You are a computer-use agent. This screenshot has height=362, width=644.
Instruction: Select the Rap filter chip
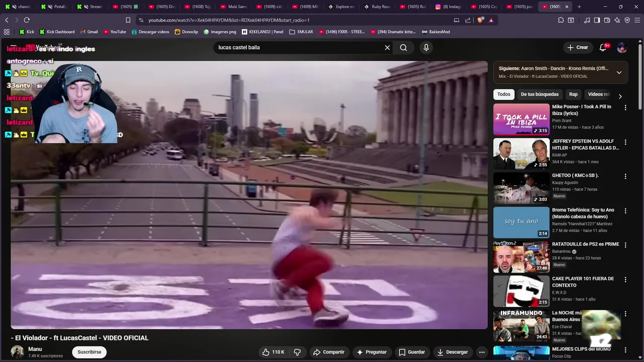pyautogui.click(x=573, y=94)
